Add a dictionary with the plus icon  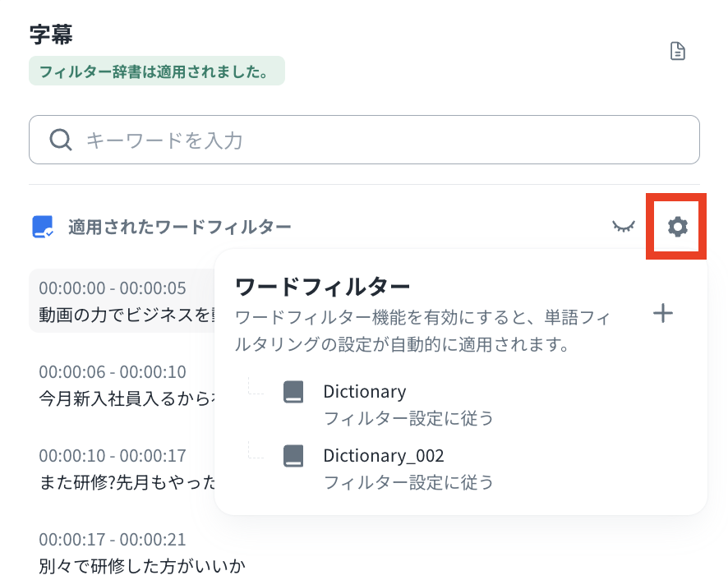coord(662,313)
